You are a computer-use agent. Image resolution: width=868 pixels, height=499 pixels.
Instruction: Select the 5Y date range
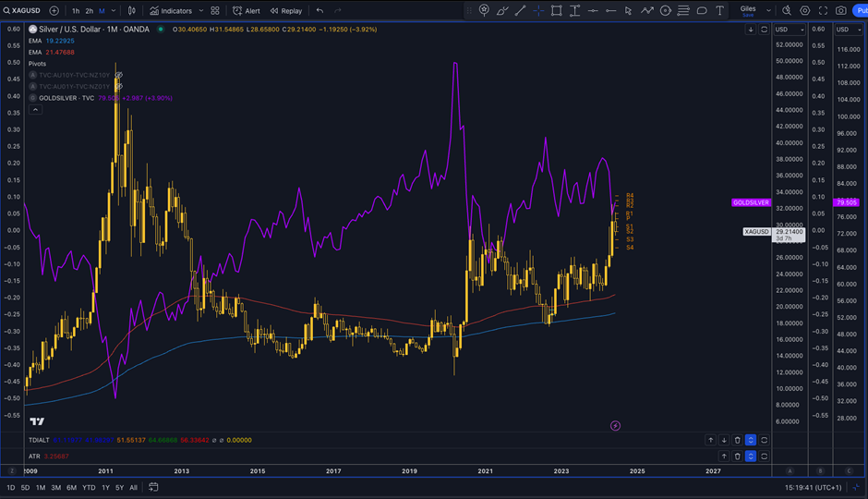(121, 487)
